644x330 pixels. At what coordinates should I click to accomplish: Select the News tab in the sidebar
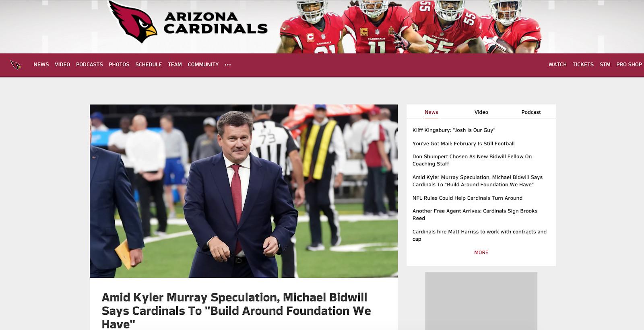tap(431, 112)
